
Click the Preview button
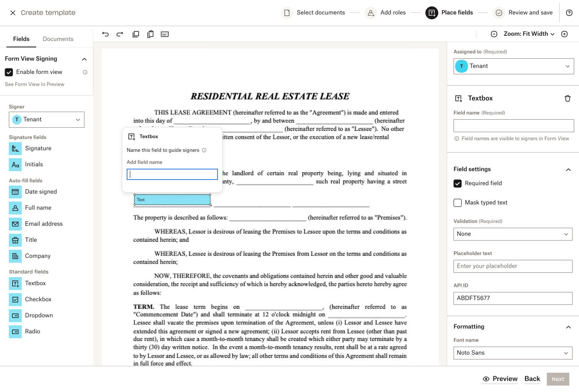click(x=500, y=379)
